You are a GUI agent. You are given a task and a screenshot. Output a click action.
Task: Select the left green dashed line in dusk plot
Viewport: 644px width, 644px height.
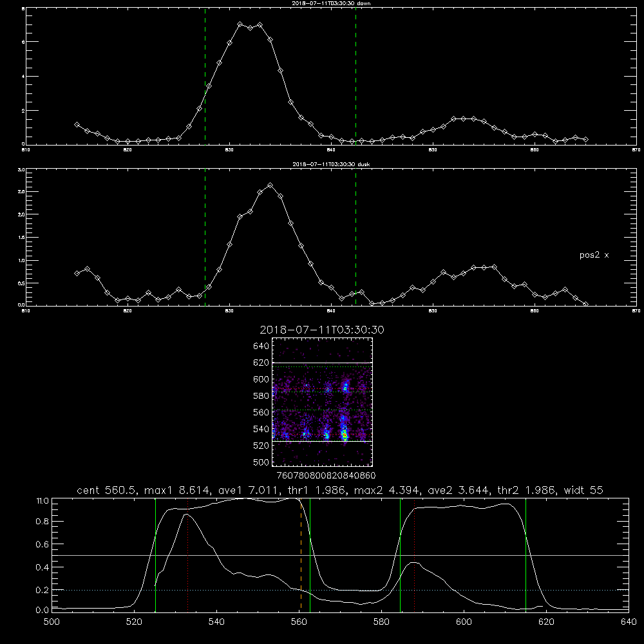(x=205, y=237)
